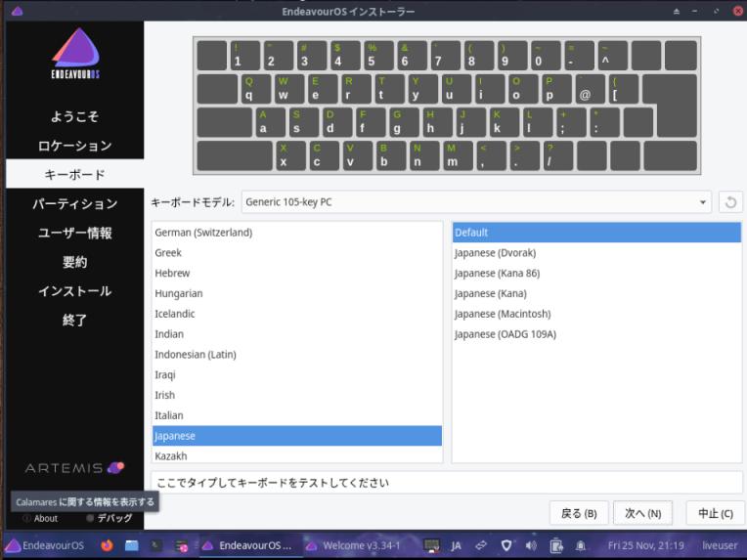Open the liveuser session menu
The height and width of the screenshot is (560, 747).
coord(720,545)
